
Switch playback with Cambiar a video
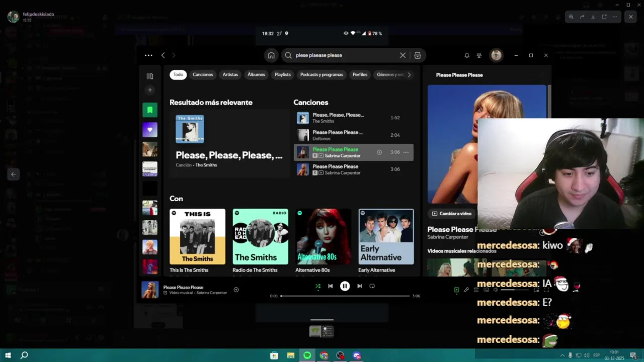[452, 214]
